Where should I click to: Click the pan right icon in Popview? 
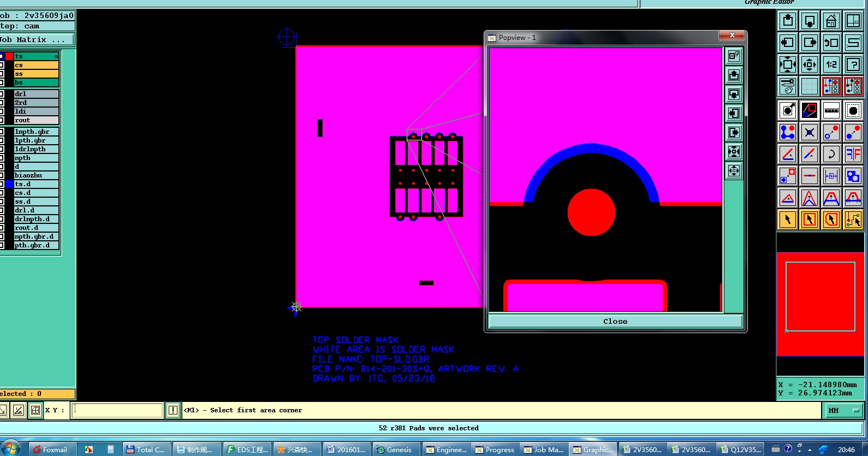pyautogui.click(x=734, y=133)
